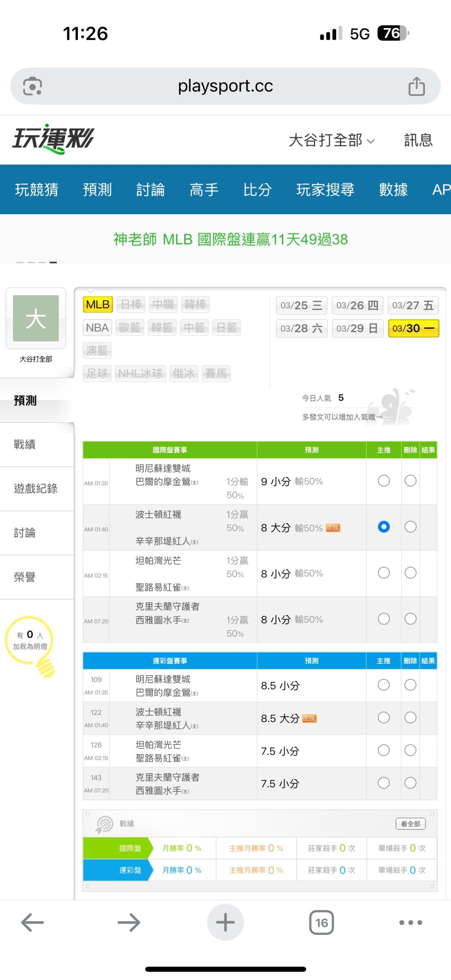This screenshot has width=451, height=980.
Task: Expand the 大谷打全部 account dropdown
Action: point(332,140)
